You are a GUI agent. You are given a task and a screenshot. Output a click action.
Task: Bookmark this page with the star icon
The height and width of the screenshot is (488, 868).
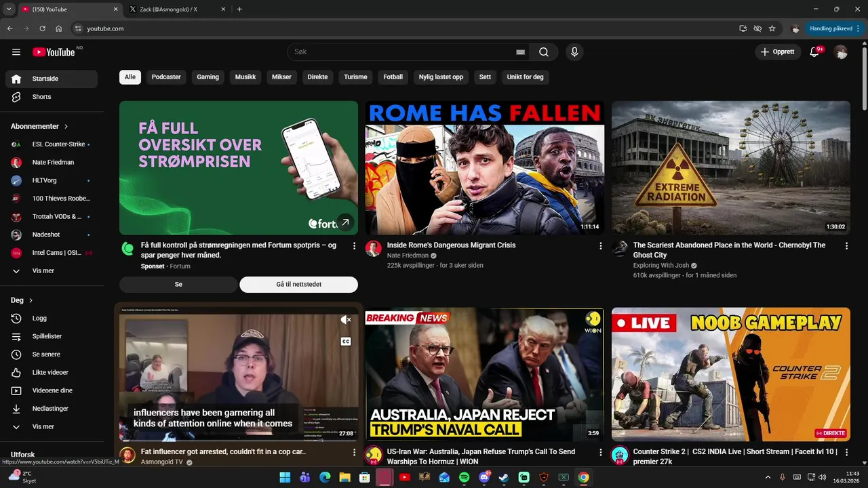point(772,28)
